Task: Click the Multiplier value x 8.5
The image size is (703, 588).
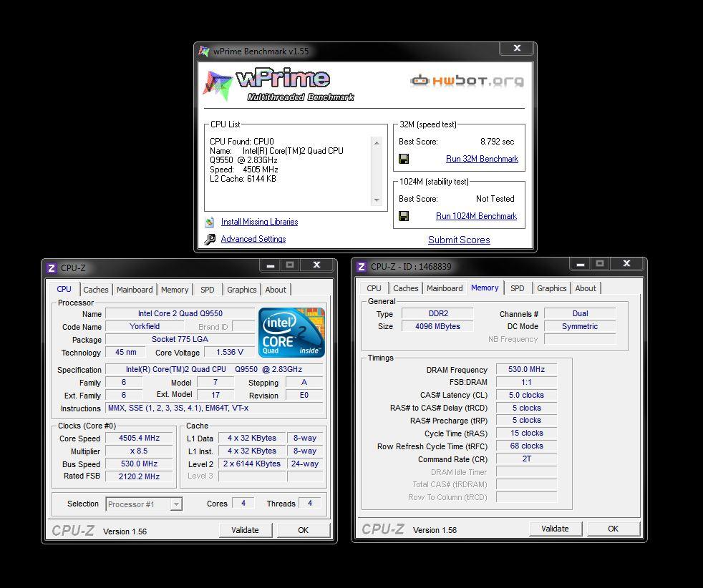Action: [139, 451]
